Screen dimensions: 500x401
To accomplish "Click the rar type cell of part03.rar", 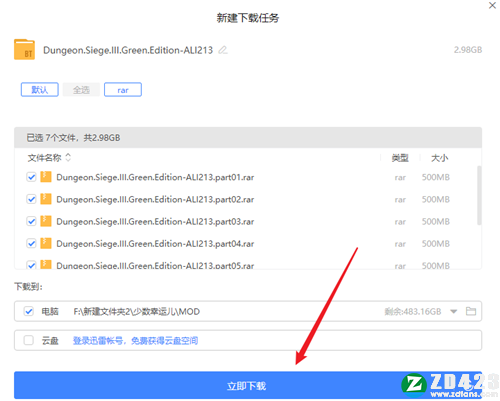I will [400, 222].
